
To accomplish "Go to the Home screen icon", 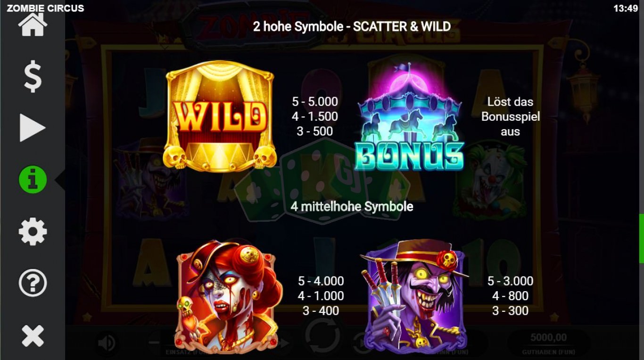I will 33,25.
